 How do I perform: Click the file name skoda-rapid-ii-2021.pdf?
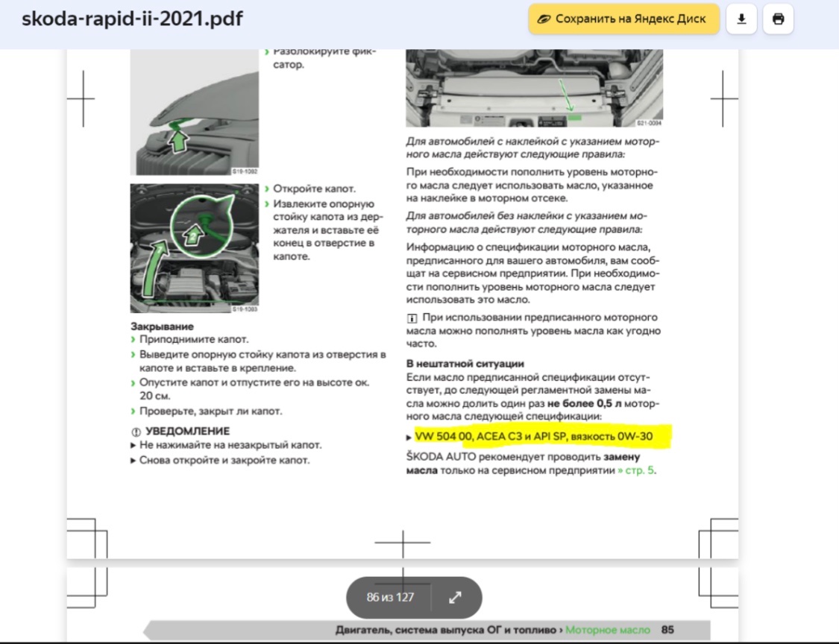132,19
